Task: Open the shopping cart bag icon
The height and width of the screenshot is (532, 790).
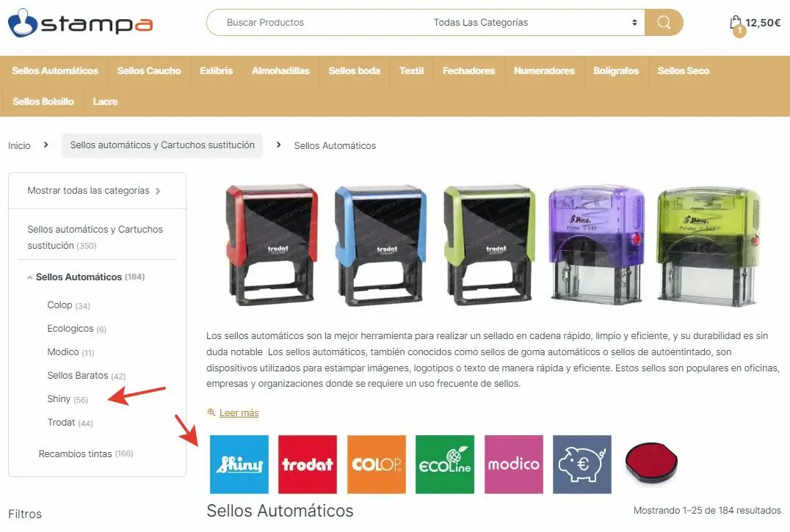Action: click(736, 24)
